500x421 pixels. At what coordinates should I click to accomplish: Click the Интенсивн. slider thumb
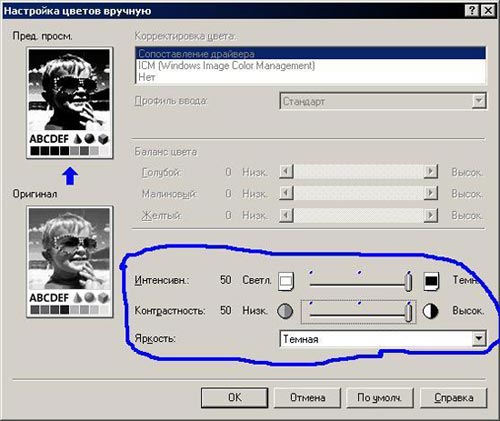pyautogui.click(x=408, y=282)
